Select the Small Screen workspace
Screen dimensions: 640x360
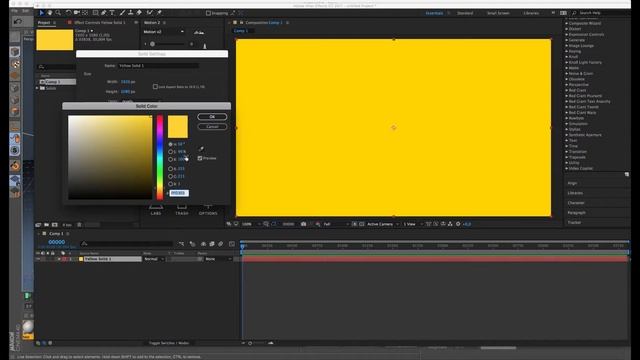(x=498, y=13)
